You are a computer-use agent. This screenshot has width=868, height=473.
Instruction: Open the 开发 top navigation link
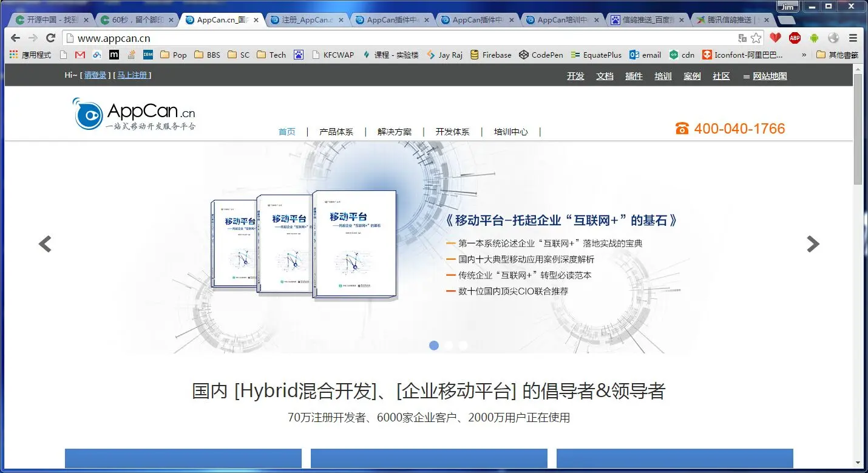(575, 76)
